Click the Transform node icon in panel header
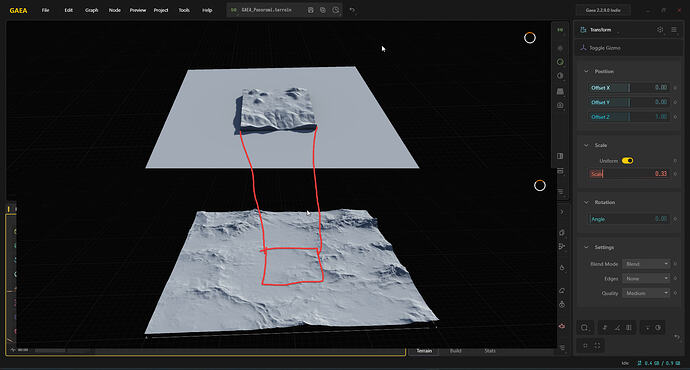690x370 pixels. click(583, 29)
